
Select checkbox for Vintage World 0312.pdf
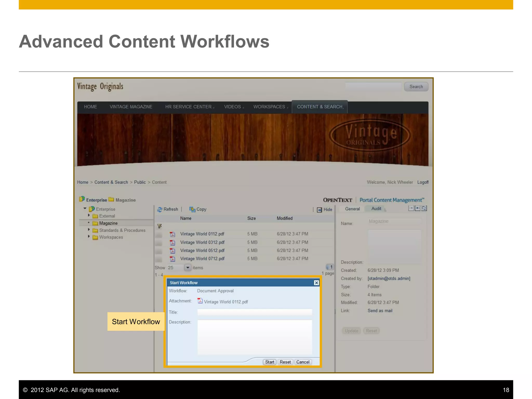point(158,243)
